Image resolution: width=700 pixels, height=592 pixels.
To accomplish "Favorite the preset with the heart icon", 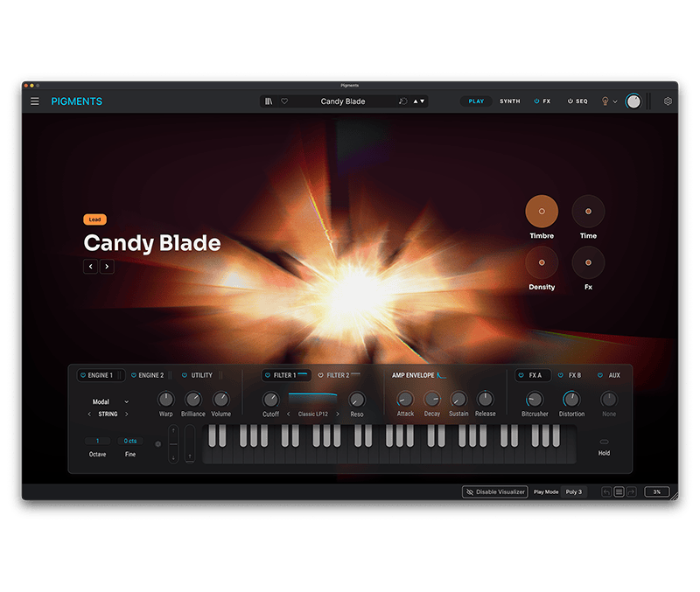I will (284, 101).
